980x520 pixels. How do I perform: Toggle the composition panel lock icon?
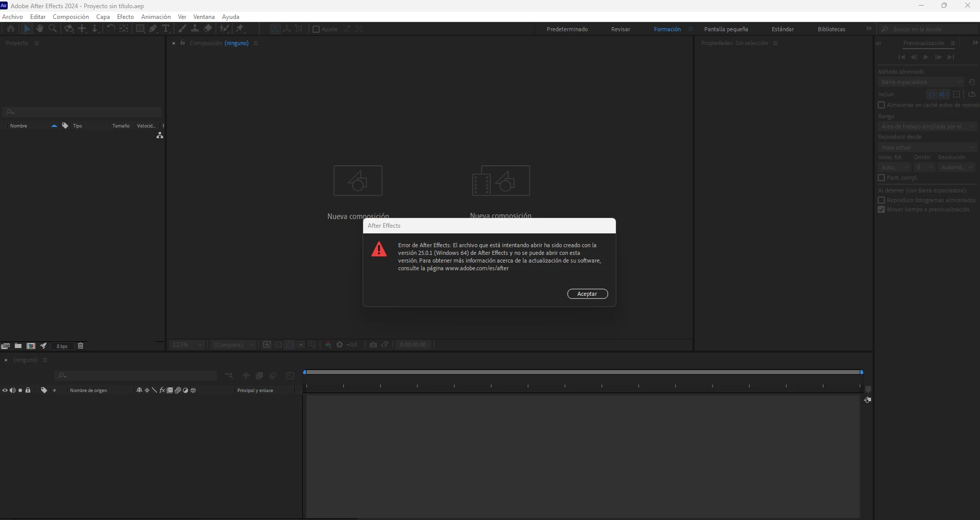(x=183, y=42)
